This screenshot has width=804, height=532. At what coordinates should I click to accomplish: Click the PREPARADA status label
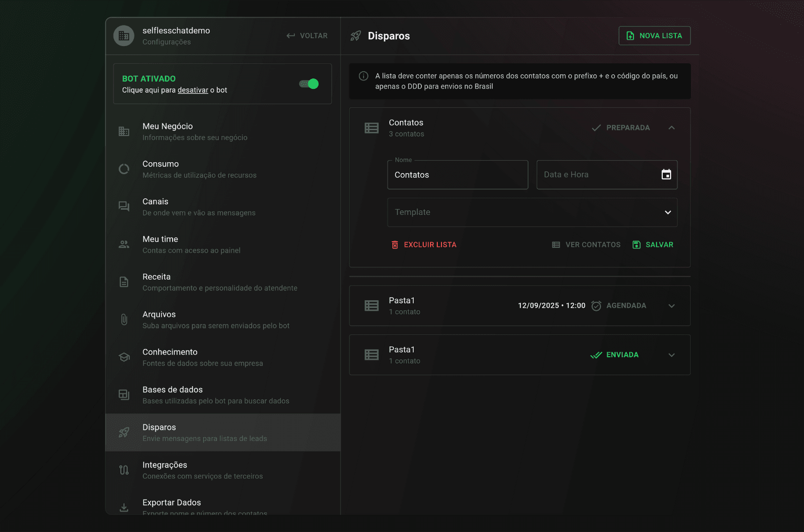tap(628, 128)
